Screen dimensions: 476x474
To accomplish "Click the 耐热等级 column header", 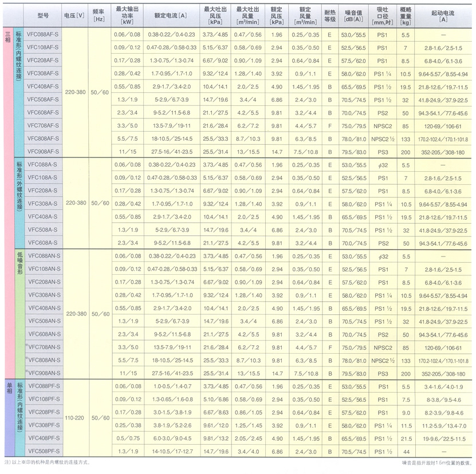I will tap(330, 15).
